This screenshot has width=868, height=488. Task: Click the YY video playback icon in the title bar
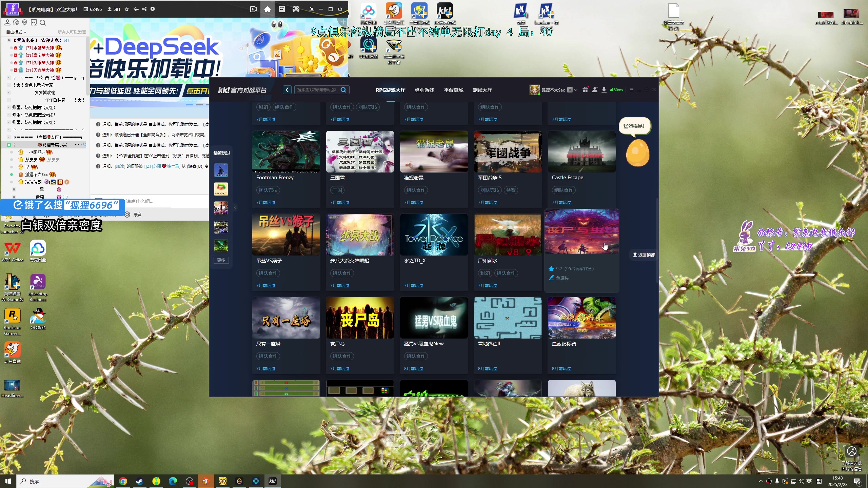click(x=253, y=9)
